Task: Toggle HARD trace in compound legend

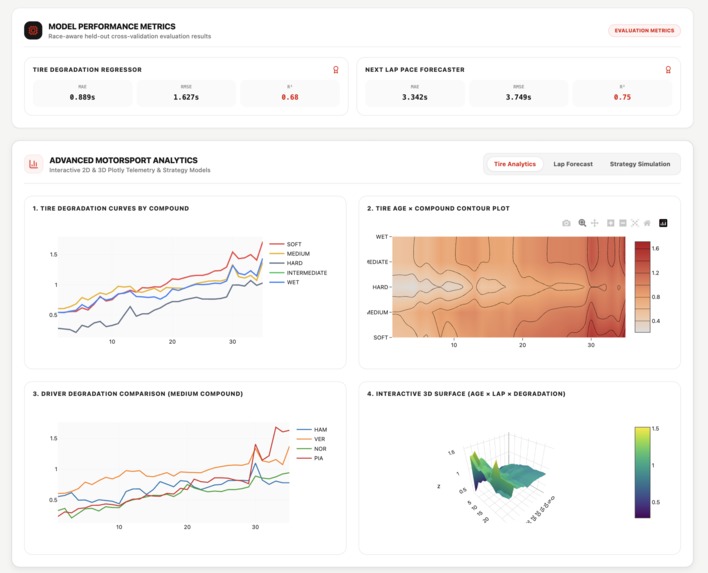Action: tap(286, 263)
